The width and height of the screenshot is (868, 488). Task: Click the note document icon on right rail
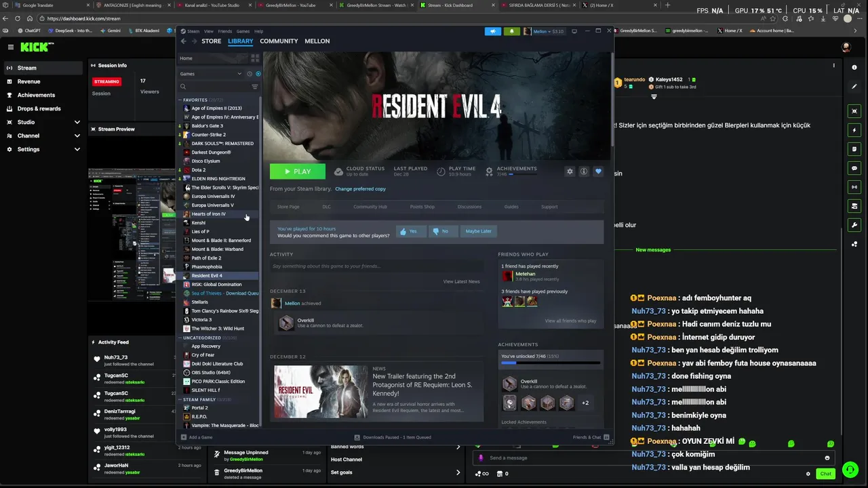point(854,149)
